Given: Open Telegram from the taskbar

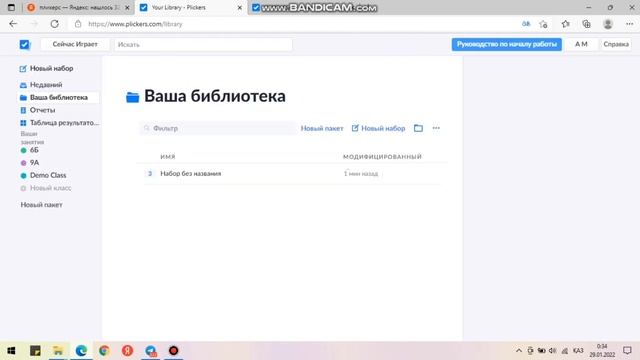Looking at the screenshot, I should [x=151, y=351].
